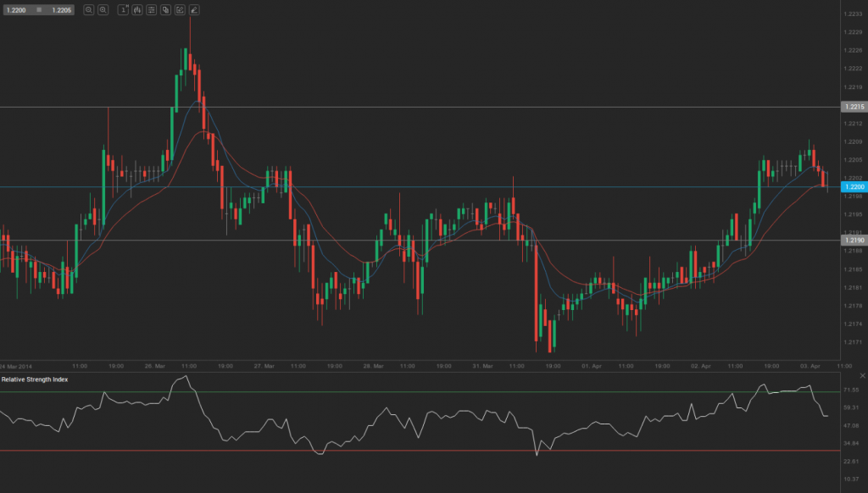Click the 26. Mar date on time axis

click(154, 366)
